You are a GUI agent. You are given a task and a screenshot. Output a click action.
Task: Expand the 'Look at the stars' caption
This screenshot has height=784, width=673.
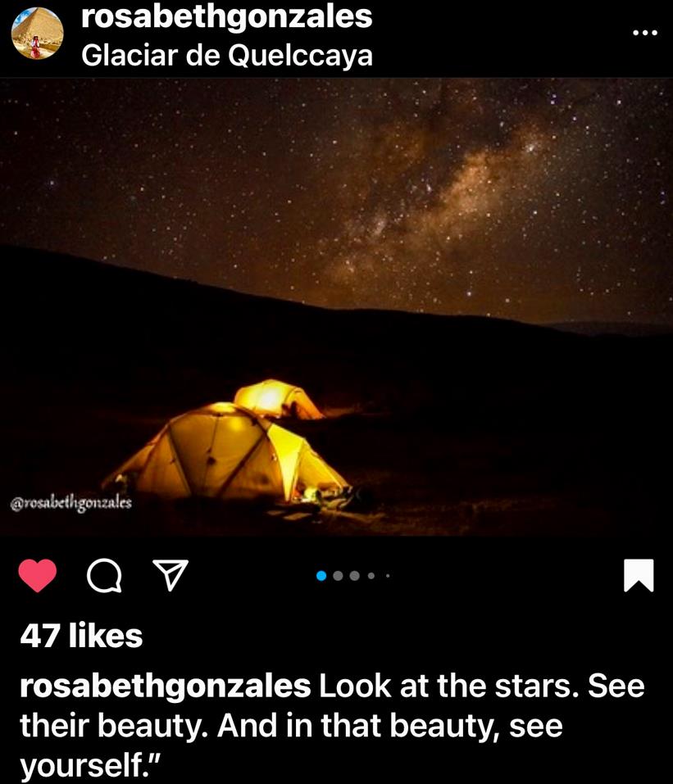tap(332, 726)
